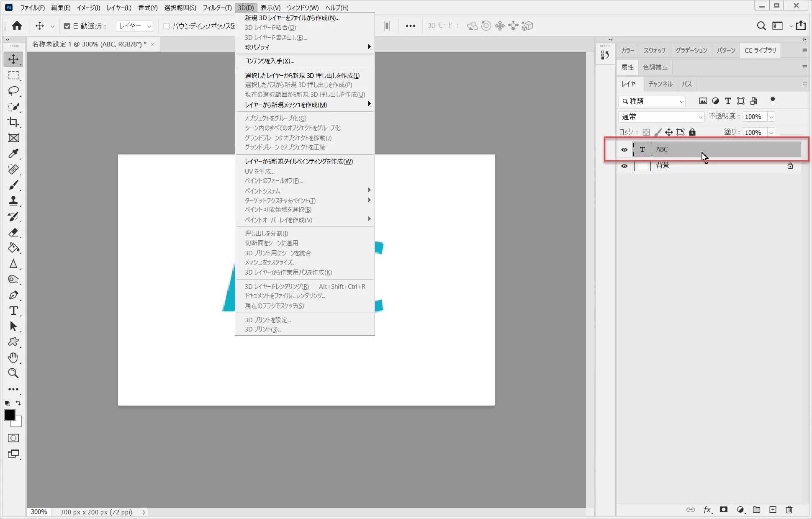Click the black foreground color swatch

tap(9, 415)
